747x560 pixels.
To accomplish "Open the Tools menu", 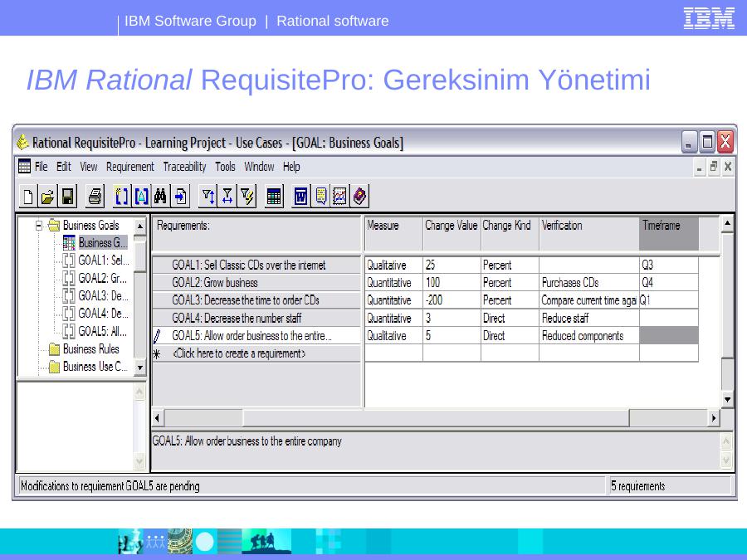I will pyautogui.click(x=225, y=167).
